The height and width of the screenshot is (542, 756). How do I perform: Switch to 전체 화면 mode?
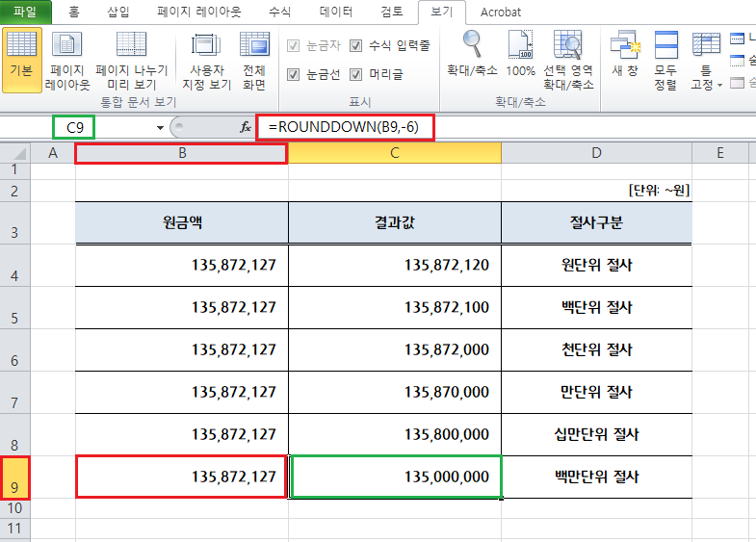click(x=254, y=60)
